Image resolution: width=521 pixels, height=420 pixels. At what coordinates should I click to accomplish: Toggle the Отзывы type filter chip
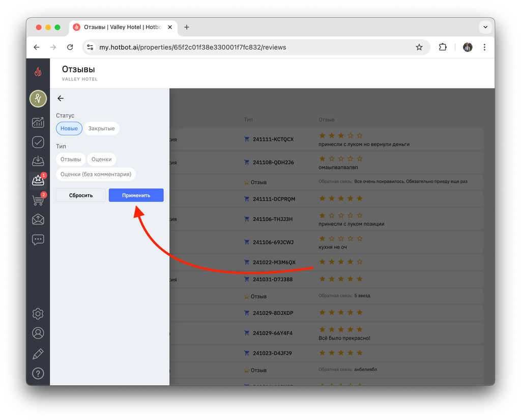[x=71, y=159]
